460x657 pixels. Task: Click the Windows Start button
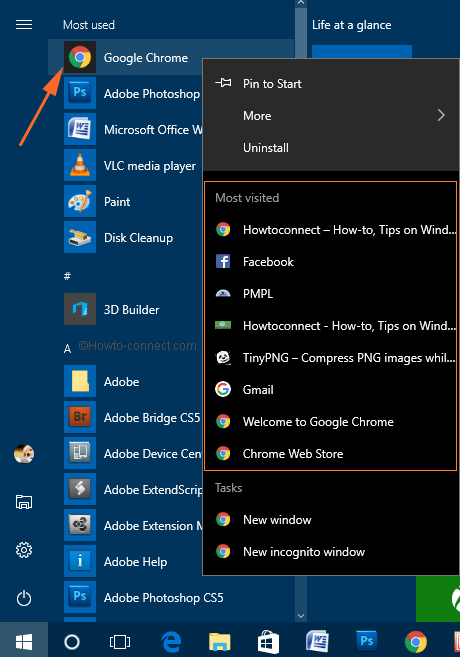pos(24,641)
